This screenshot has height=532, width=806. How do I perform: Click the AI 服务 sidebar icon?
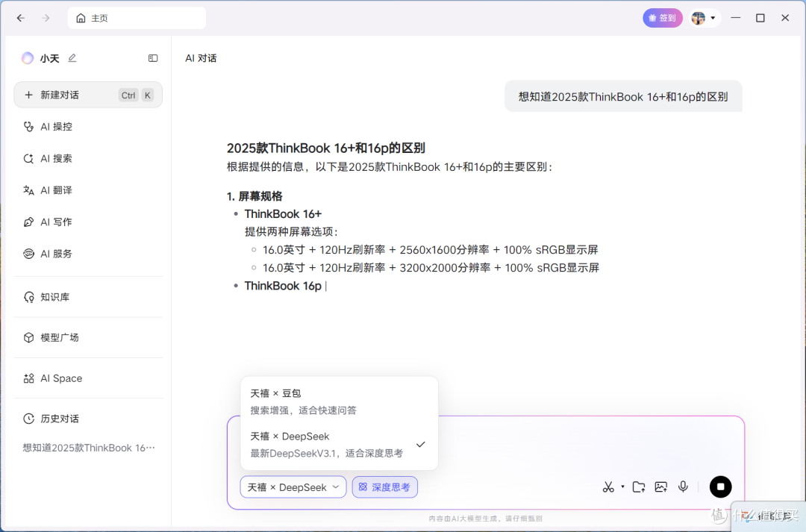click(28, 254)
